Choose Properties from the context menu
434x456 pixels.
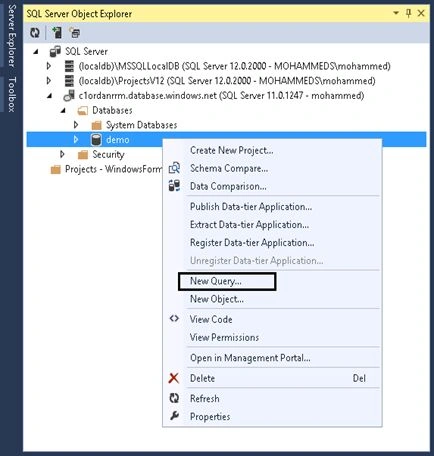coord(210,416)
